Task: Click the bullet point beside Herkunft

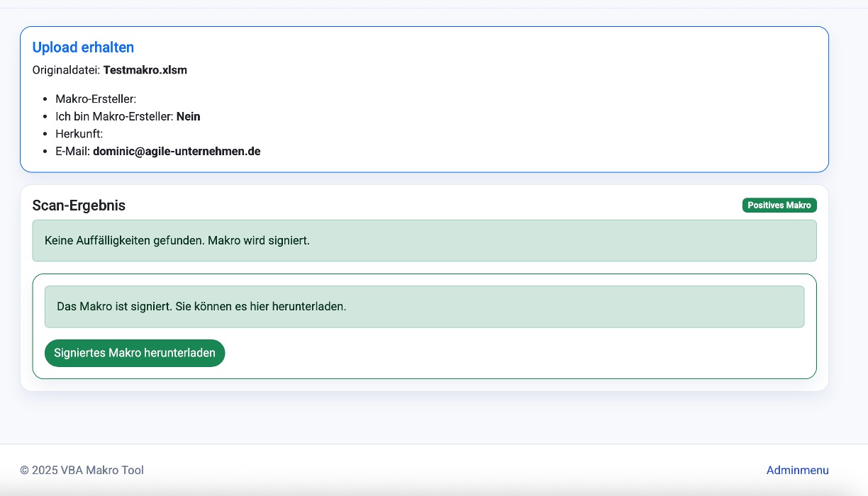Action: coord(46,134)
